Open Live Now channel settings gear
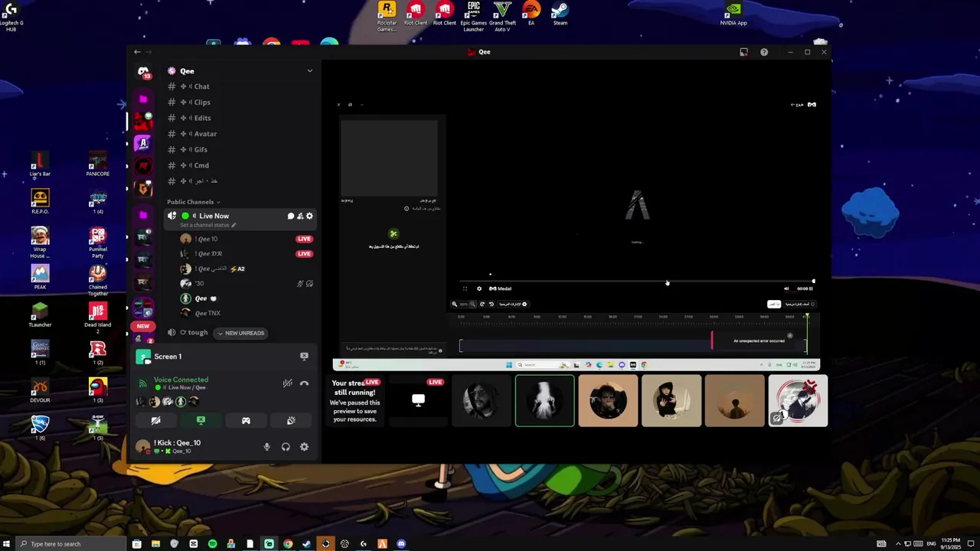The width and height of the screenshot is (980, 551). pos(309,216)
